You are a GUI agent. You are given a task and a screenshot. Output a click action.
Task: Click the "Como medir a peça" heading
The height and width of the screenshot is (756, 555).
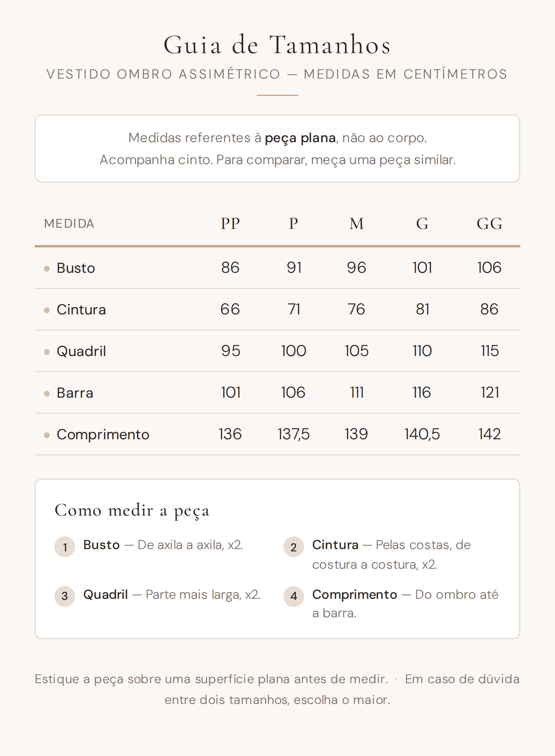tap(132, 511)
